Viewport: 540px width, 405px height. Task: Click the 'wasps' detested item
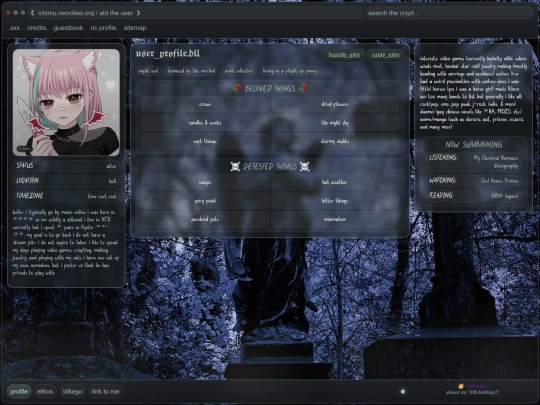tap(205, 182)
